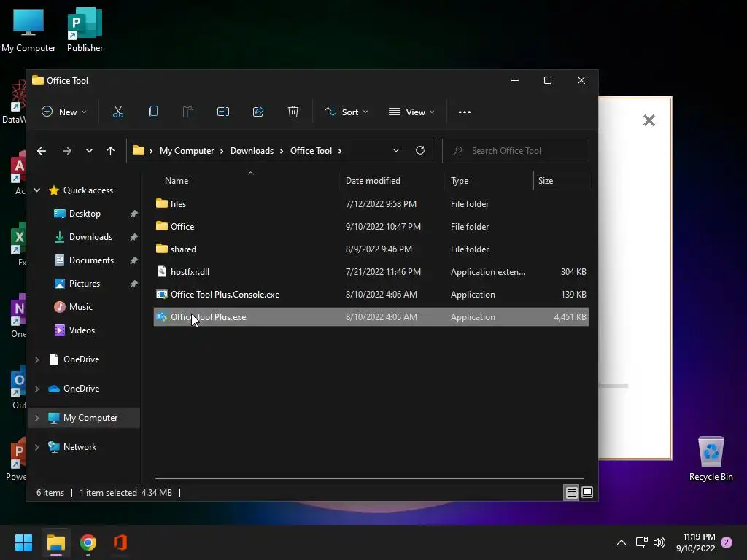Viewport: 747px width, 560px height.
Task: Click the Delete trash icon in toolbar
Action: pos(293,112)
